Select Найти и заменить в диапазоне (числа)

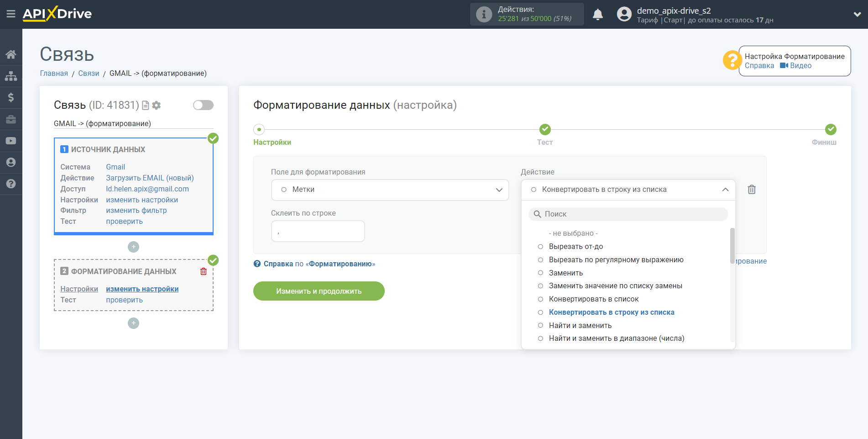(616, 339)
